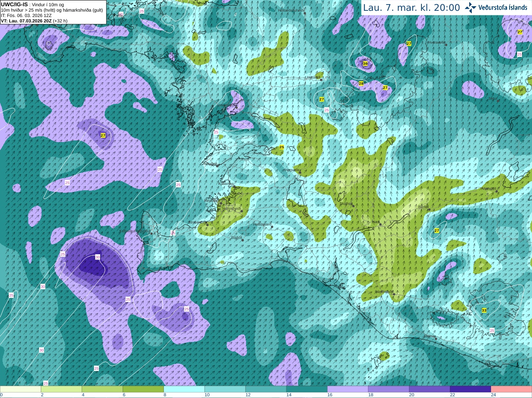Select the pink above-24 legend swatch
The width and height of the screenshot is (532, 398).
click(512, 389)
